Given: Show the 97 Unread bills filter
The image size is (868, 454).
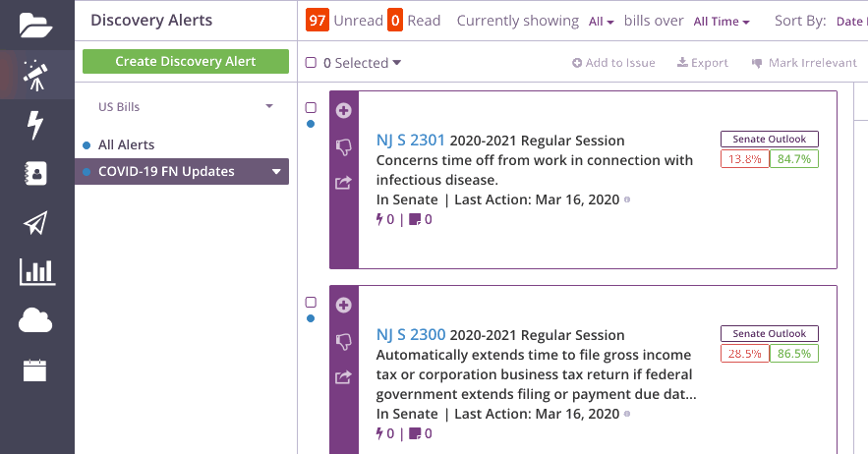Looking at the screenshot, I should pos(344,21).
